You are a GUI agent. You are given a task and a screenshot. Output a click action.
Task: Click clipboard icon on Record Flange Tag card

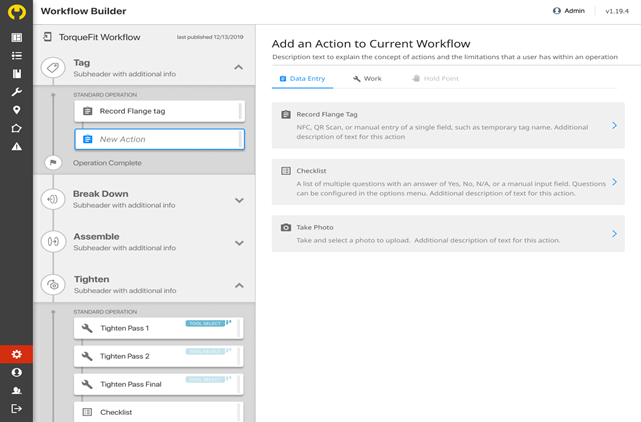point(286,114)
